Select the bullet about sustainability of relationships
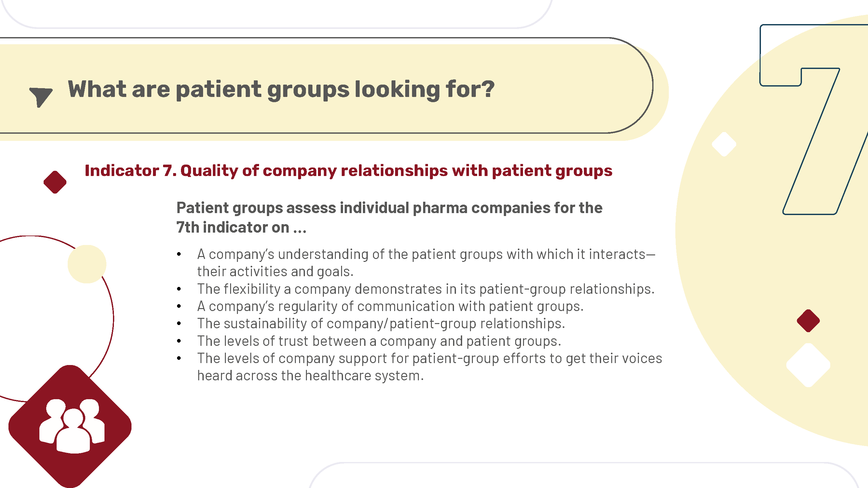This screenshot has height=488, width=868. [381, 324]
